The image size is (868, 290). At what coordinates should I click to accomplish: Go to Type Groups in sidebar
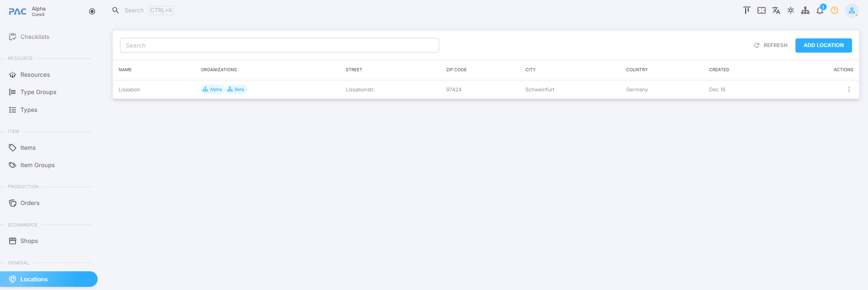pyautogui.click(x=38, y=92)
